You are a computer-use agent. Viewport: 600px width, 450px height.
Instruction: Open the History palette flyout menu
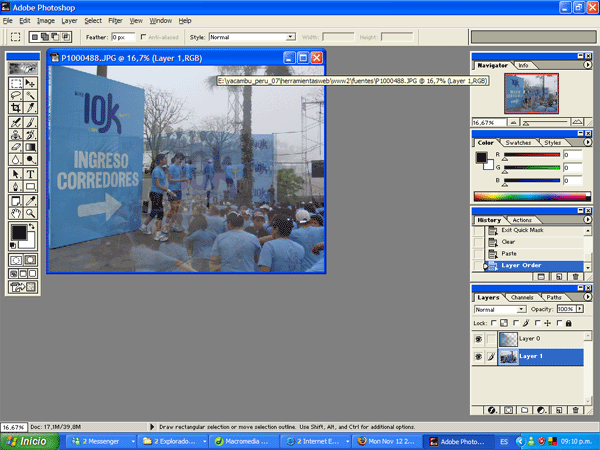coord(587,220)
